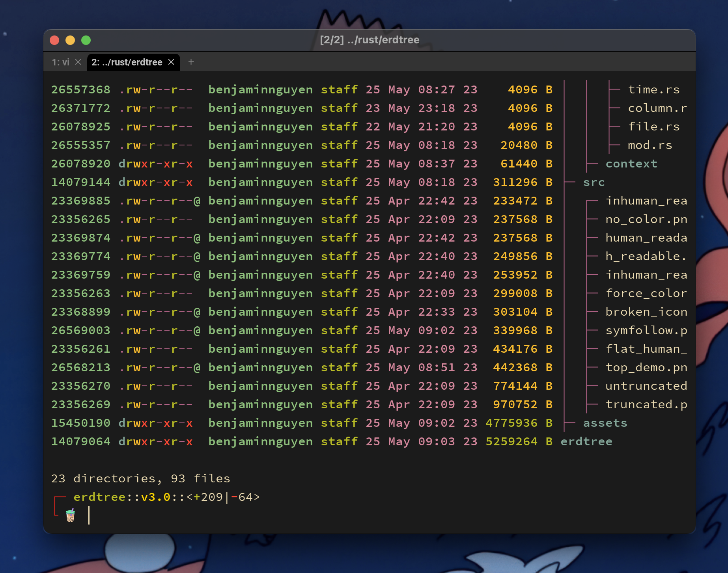Click the '23 directories, 93 files' summary
This screenshot has width=728, height=573.
(141, 478)
